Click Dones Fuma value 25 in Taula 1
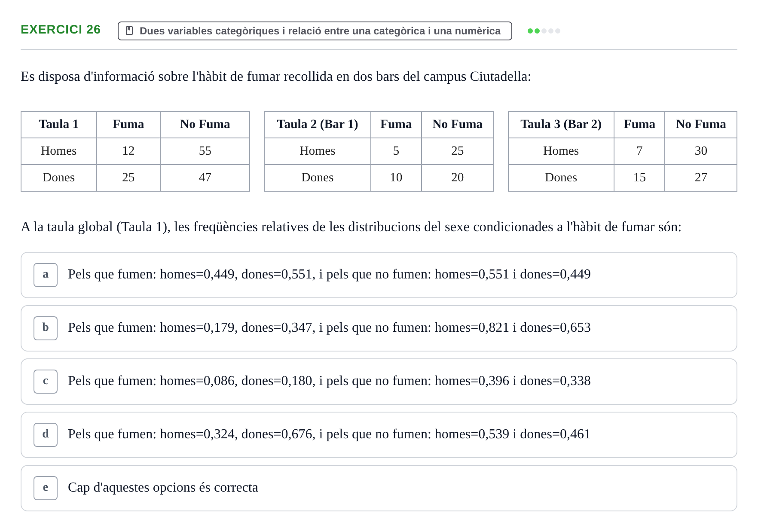Image resolution: width=758 pixels, height=532 pixels. coord(128,178)
